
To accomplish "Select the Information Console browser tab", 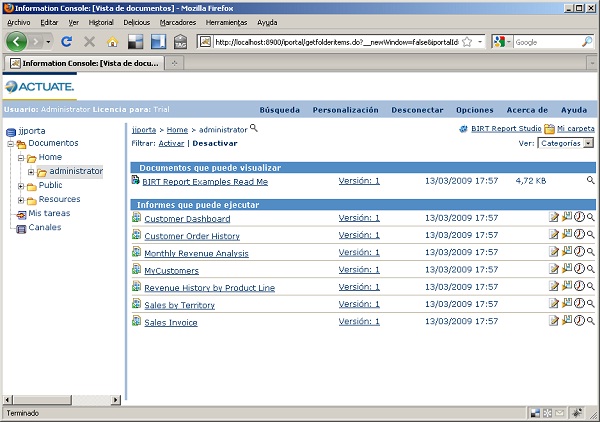I will coord(84,63).
